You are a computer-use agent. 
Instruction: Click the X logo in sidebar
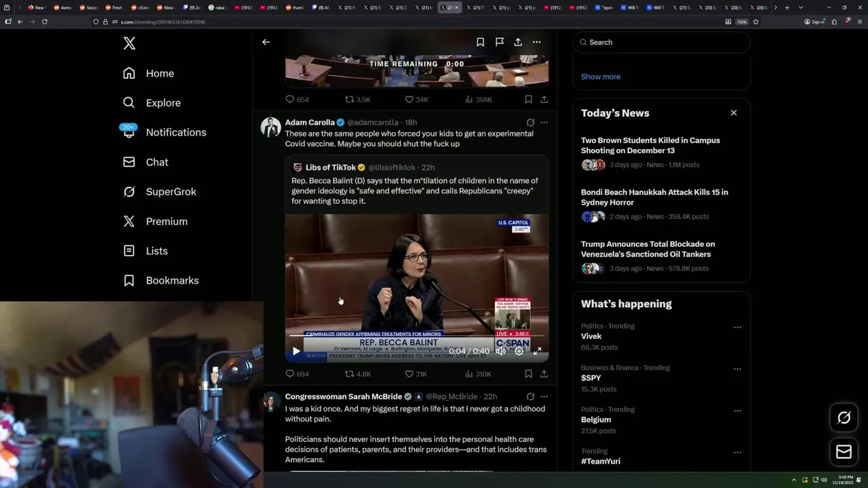pyautogui.click(x=130, y=43)
